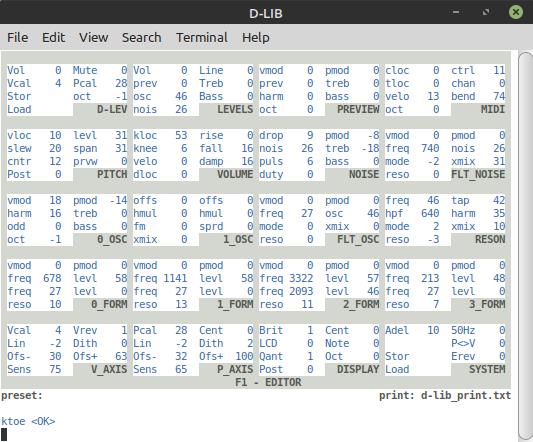Image resolution: width=533 pixels, height=442 pixels.
Task: Open the File menu
Action: [x=18, y=37]
